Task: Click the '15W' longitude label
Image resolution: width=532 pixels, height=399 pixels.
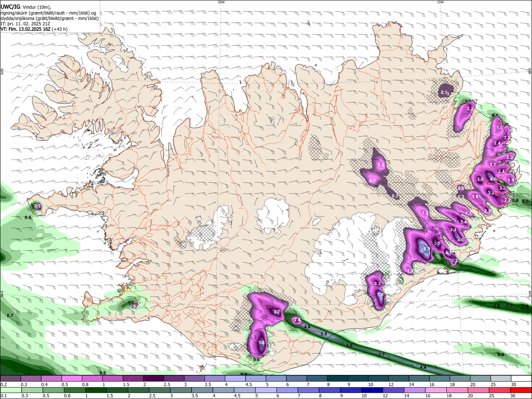Action: point(440,2)
